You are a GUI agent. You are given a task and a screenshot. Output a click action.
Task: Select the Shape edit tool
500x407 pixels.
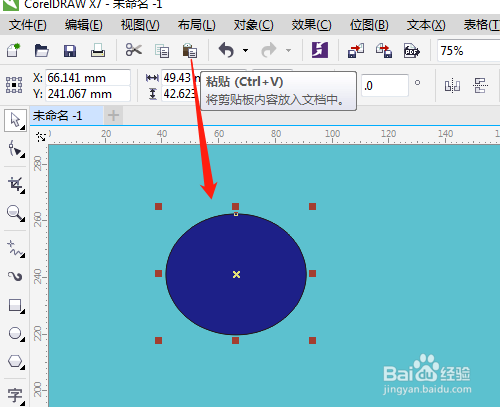tap(16, 149)
